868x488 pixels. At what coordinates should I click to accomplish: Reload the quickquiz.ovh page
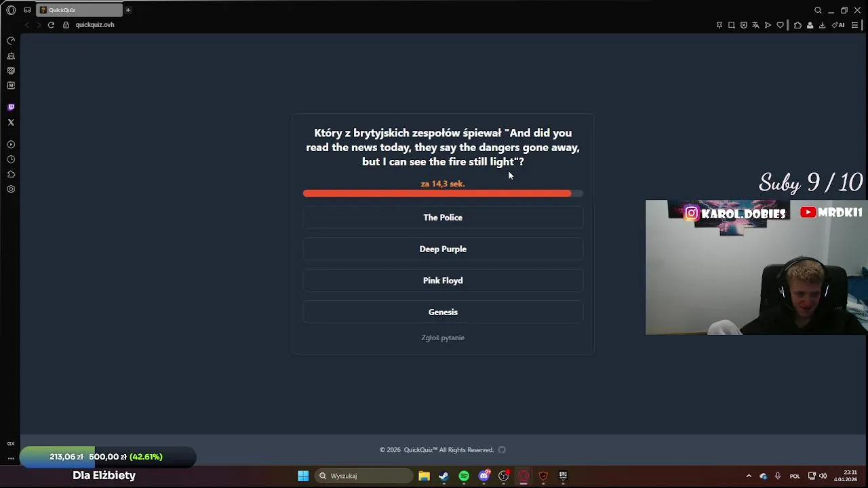[x=51, y=25]
